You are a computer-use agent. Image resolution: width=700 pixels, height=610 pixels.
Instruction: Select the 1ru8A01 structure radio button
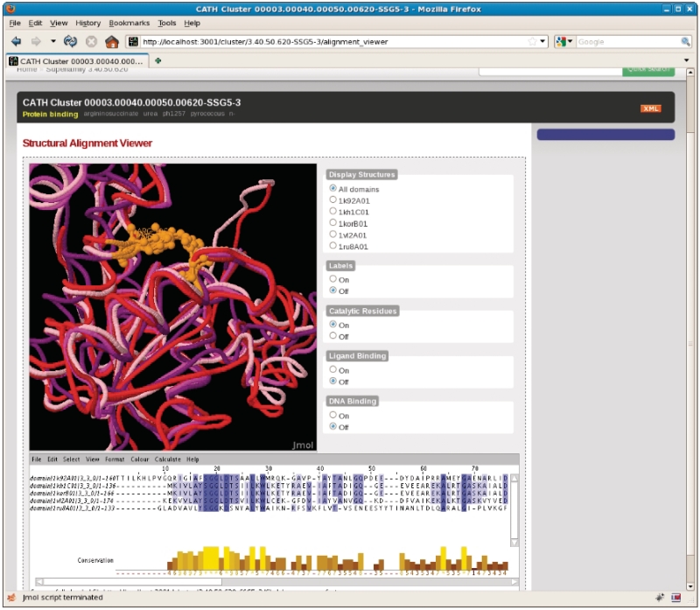tap(333, 245)
